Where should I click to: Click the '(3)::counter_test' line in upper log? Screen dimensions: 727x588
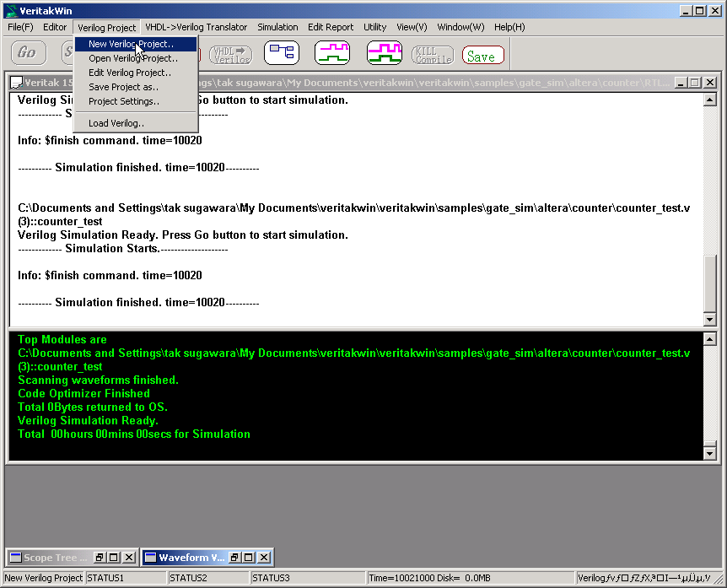coord(60,222)
